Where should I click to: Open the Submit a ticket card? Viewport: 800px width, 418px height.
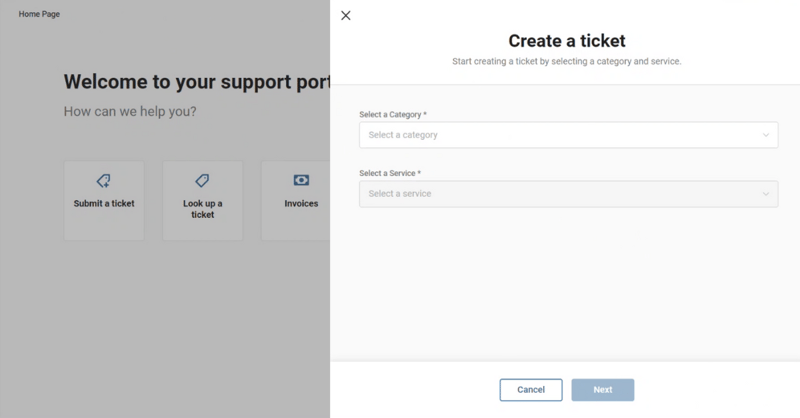[x=104, y=201]
